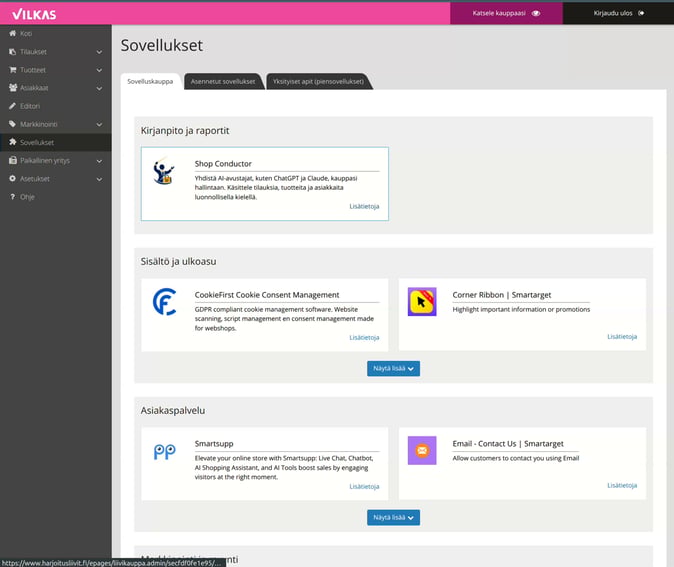Viewport: 674px width, 567px height.
Task: Switch to Asennetut sovellukset tab
Action: 223,81
